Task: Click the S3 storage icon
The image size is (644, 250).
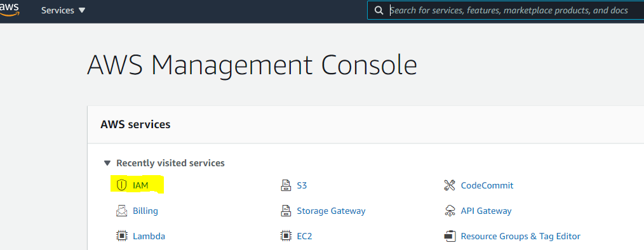Action: tap(286, 185)
